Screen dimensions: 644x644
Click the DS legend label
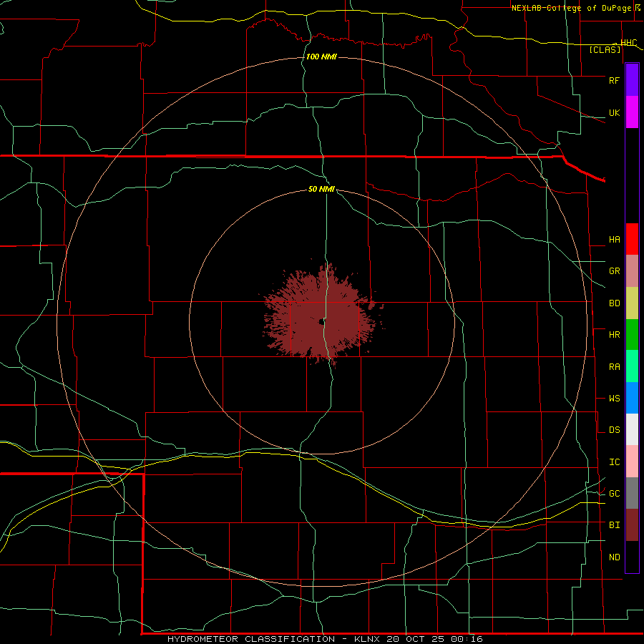tap(614, 430)
